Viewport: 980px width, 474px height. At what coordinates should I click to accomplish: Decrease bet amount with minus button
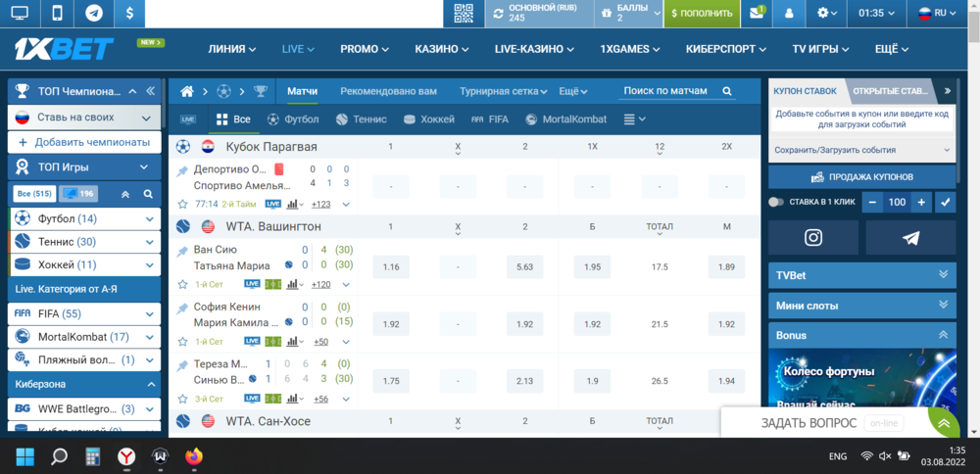click(872, 203)
